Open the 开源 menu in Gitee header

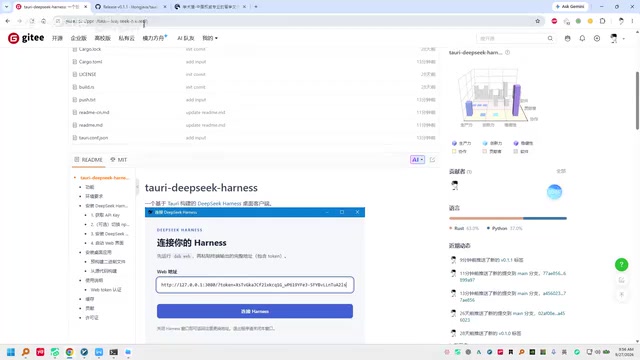(57, 38)
